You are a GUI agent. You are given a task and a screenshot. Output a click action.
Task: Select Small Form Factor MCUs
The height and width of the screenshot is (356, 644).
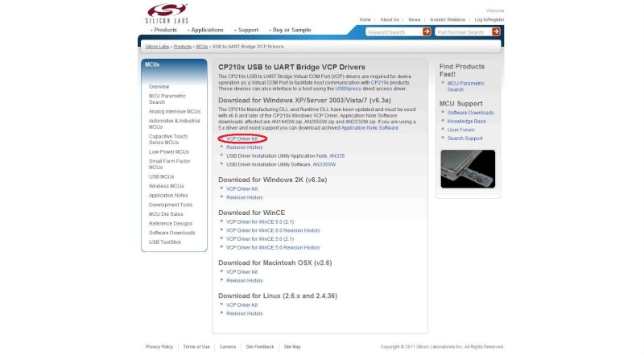[x=169, y=164]
